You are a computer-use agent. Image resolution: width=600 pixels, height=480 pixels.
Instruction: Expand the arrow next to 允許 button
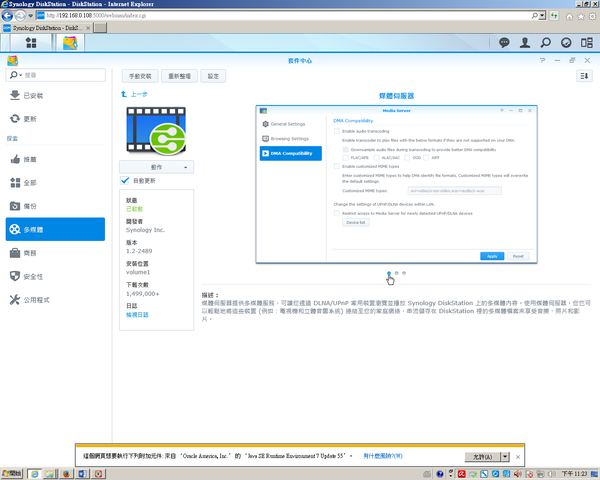coord(506,455)
